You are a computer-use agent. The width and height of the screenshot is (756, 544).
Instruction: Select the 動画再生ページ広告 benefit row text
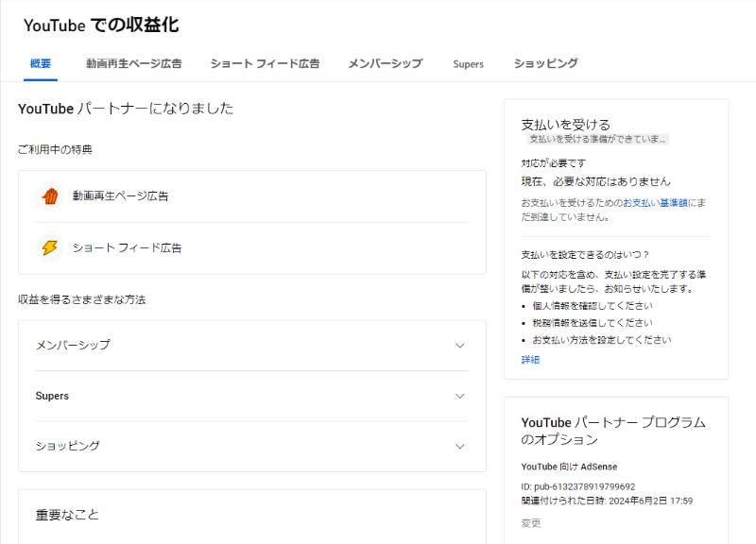click(x=121, y=196)
